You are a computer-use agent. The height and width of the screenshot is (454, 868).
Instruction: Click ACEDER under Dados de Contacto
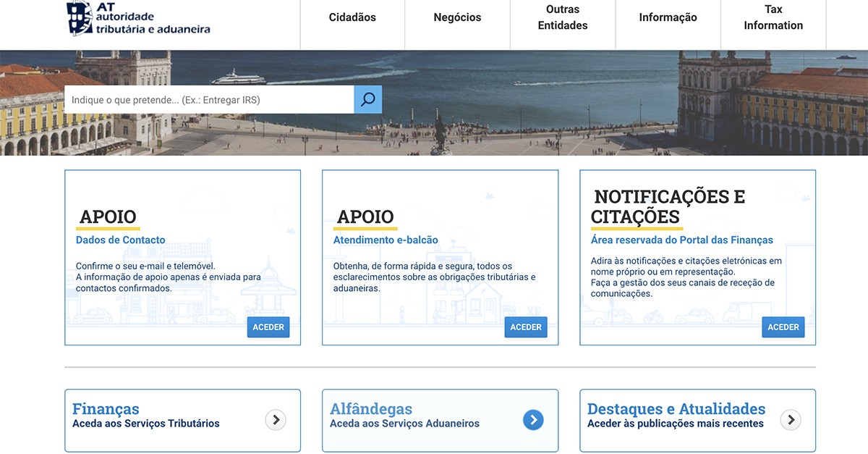click(x=268, y=327)
